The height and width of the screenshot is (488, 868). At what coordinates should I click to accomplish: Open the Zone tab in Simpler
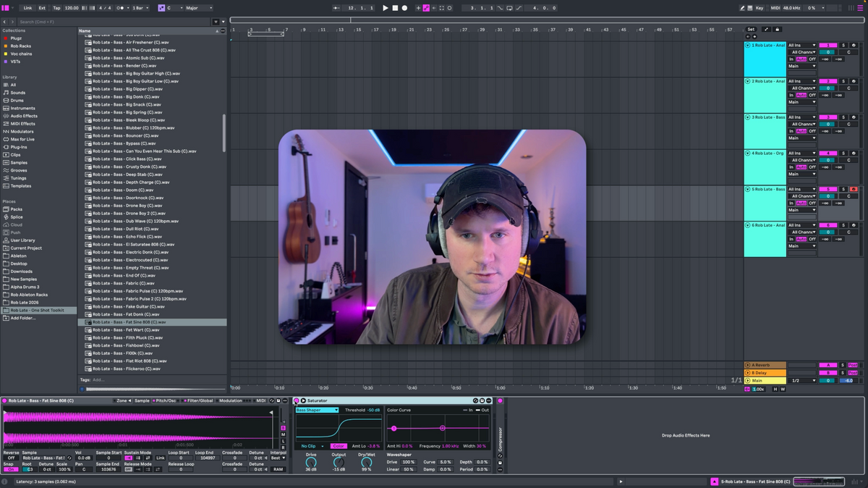pos(122,400)
